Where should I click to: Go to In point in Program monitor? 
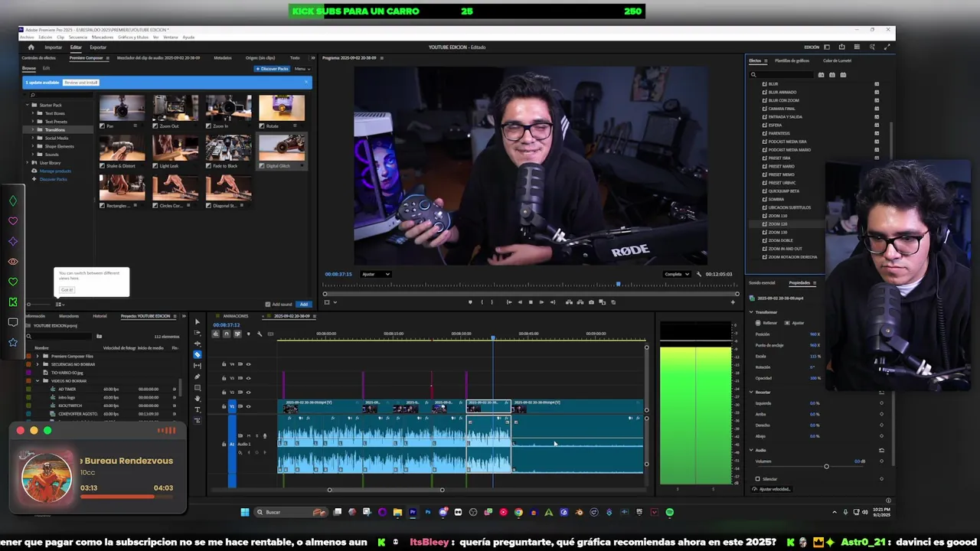(509, 302)
